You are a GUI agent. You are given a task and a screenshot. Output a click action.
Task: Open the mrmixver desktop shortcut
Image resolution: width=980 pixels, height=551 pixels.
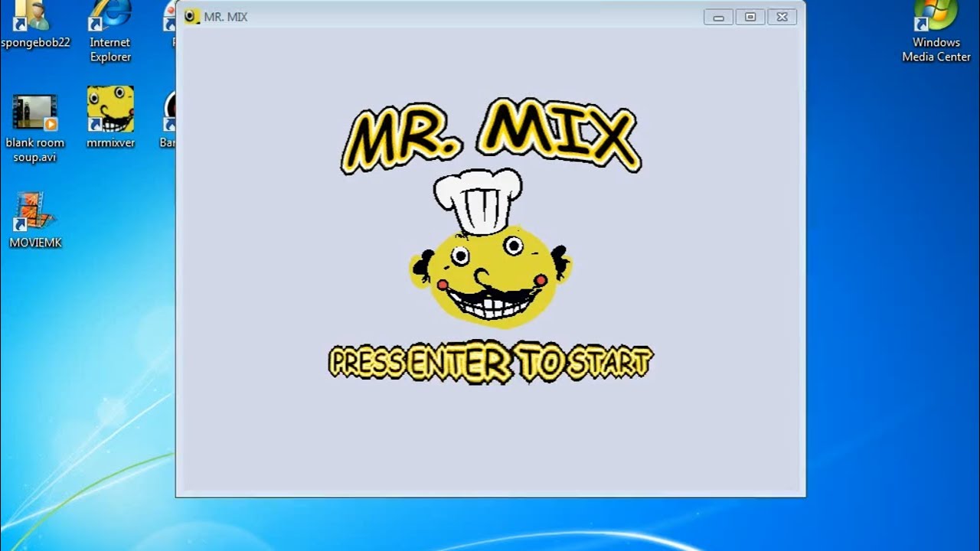pos(110,117)
